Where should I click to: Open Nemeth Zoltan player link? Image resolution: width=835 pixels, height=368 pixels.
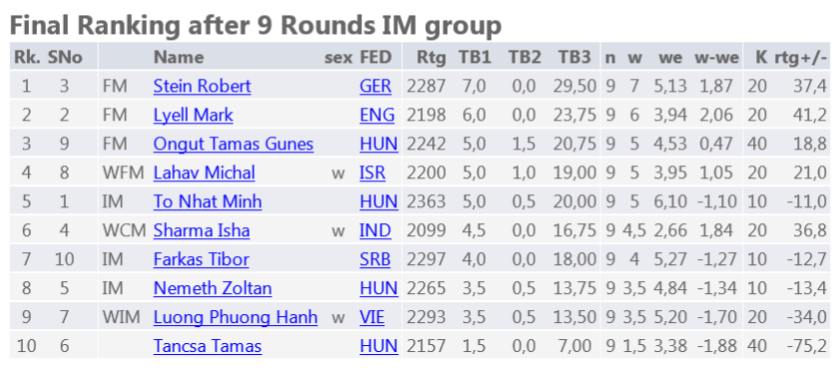[212, 288]
